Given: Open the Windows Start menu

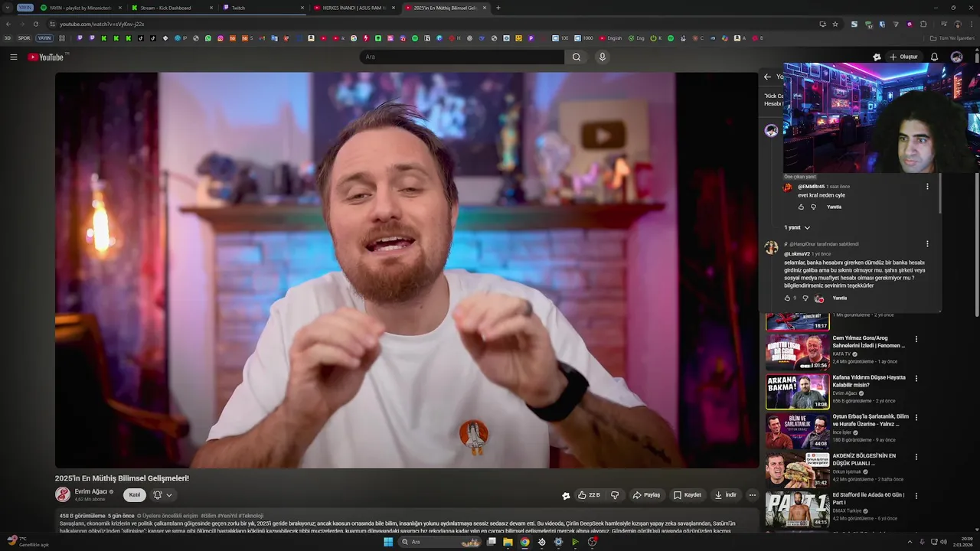Looking at the screenshot, I should tap(388, 542).
